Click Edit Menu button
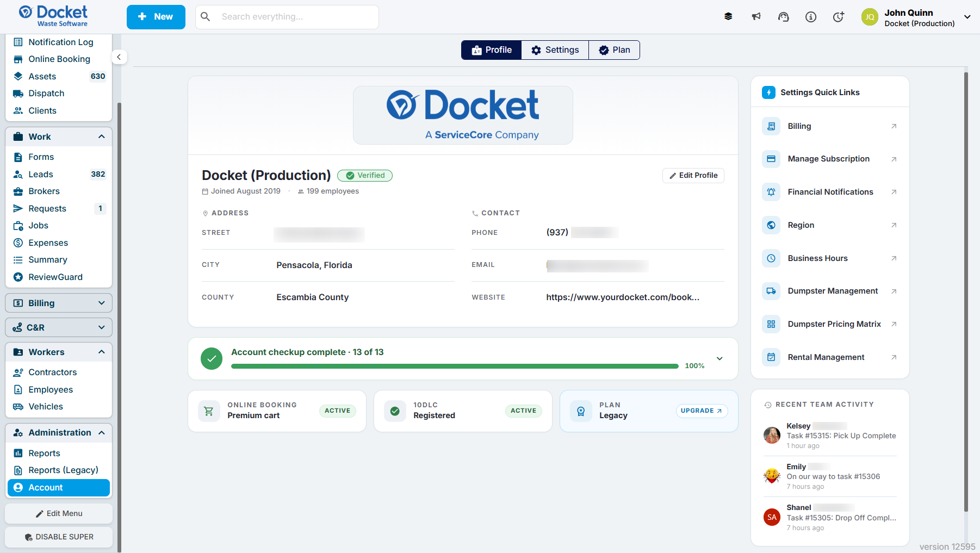Image resolution: width=980 pixels, height=553 pixels. (59, 513)
